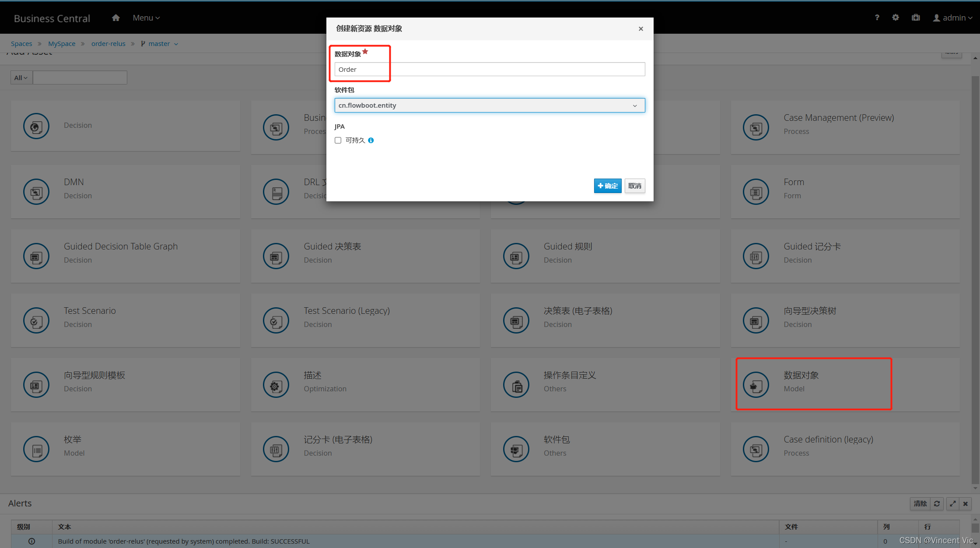Click the 取消 cancel button

tap(634, 186)
